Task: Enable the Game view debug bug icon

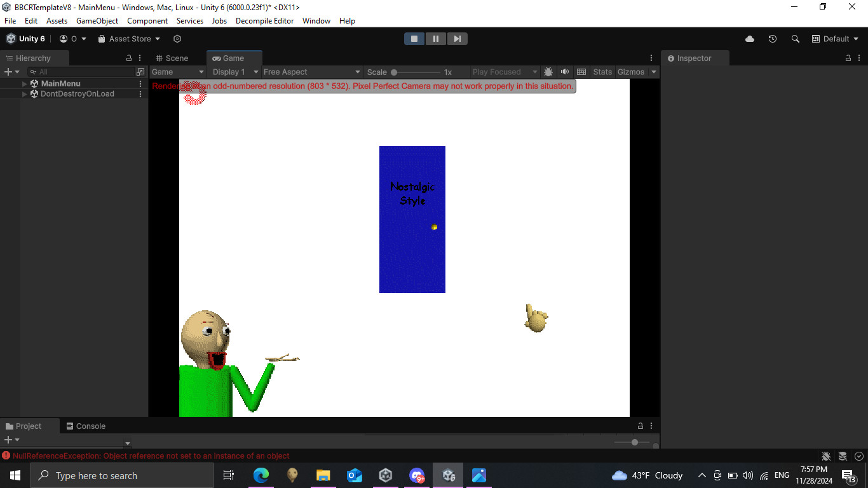Action: 548,72
